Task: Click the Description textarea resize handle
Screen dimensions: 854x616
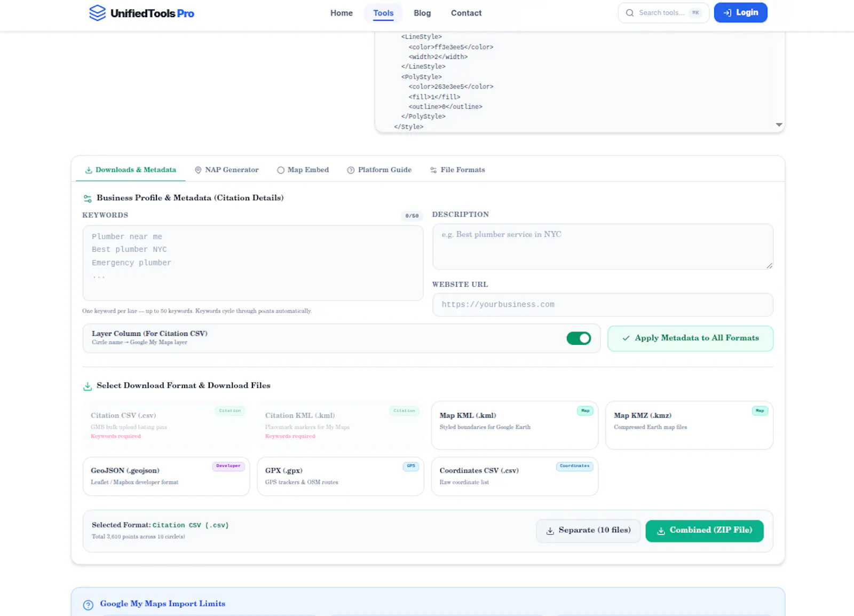Action: point(769,265)
